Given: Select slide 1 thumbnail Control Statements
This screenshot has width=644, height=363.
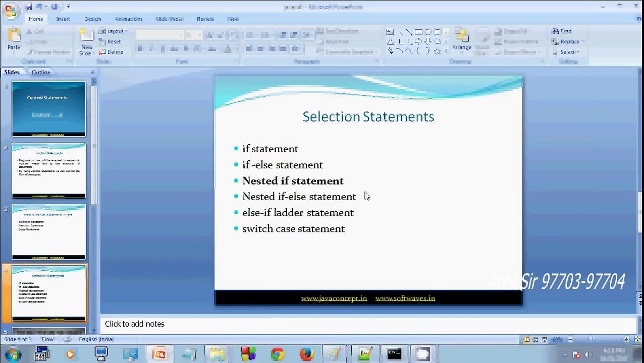Looking at the screenshot, I should [49, 109].
